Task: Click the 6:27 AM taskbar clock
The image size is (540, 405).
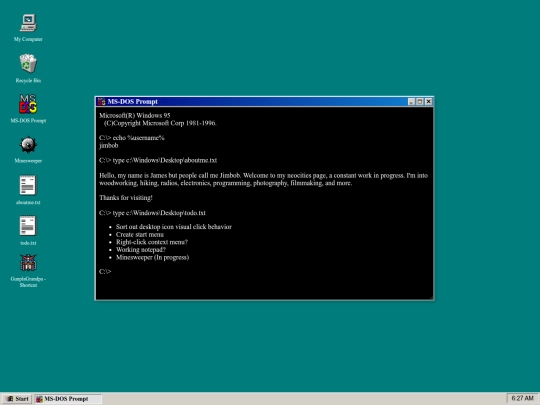Action: [x=522, y=398]
